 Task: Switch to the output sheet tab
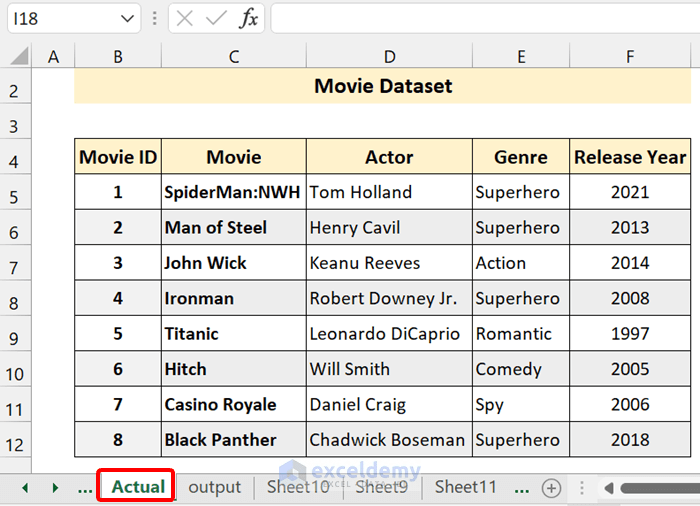[x=215, y=487]
